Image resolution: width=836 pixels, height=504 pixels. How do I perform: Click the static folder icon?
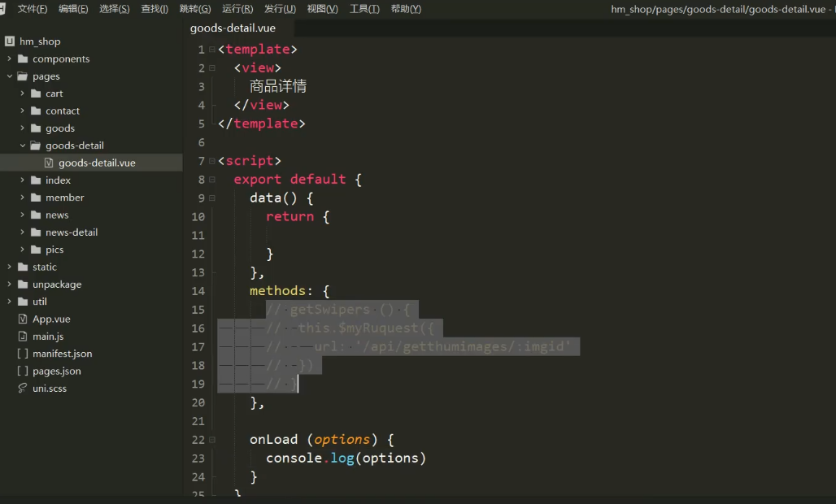tap(23, 267)
